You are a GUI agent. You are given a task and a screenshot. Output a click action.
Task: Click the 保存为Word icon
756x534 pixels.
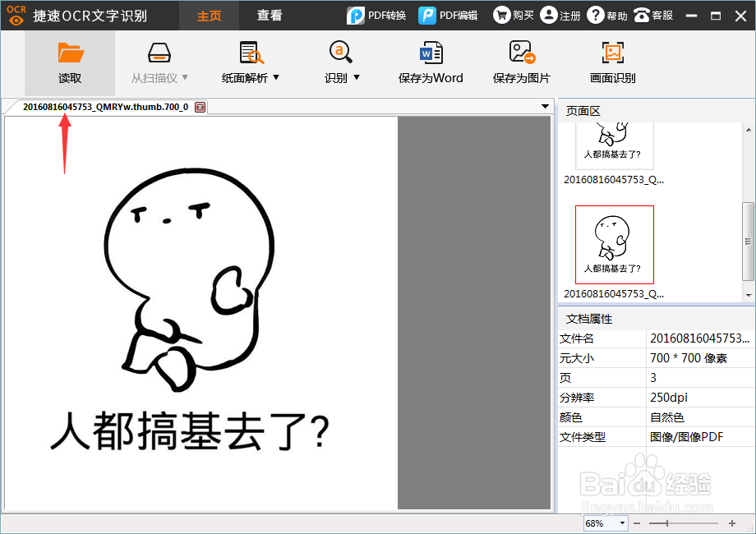tap(431, 53)
